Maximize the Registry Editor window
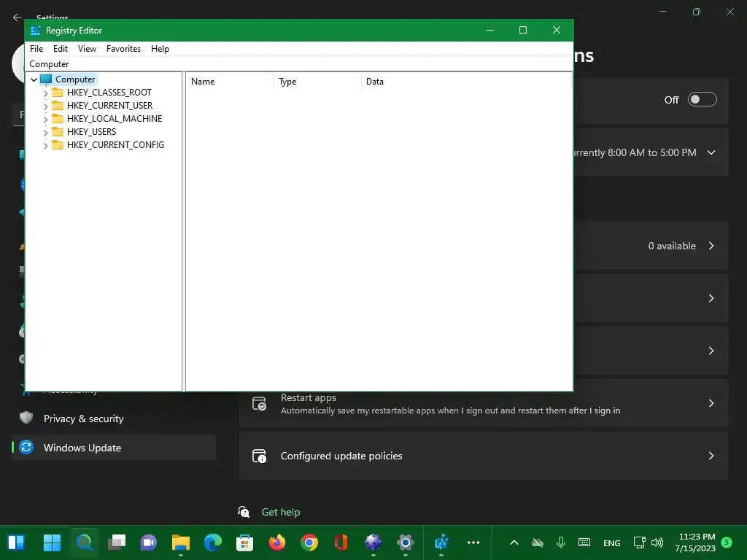Image resolution: width=747 pixels, height=560 pixels. (522, 30)
